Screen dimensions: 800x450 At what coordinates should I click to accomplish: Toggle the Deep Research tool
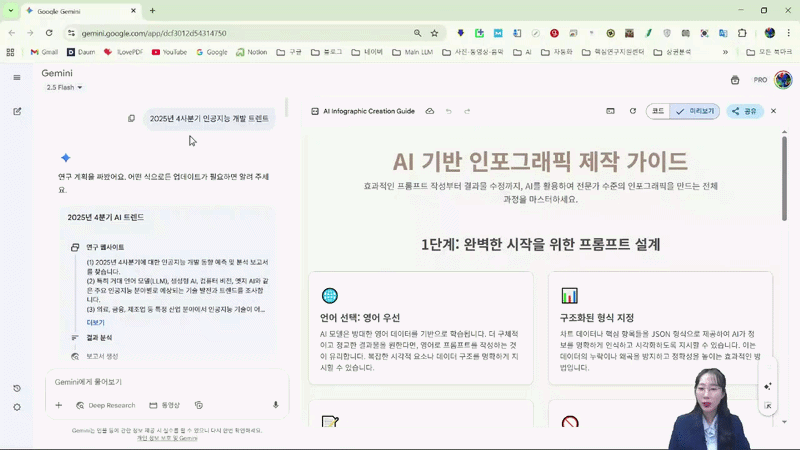pyautogui.click(x=104, y=405)
